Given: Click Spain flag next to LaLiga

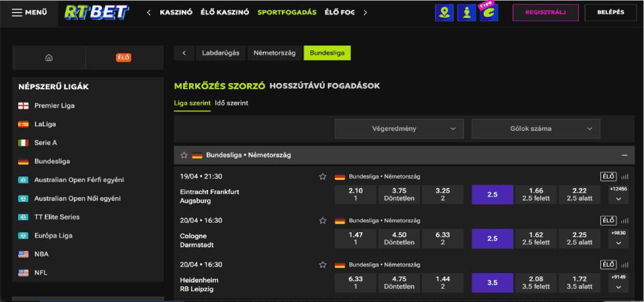Looking at the screenshot, I should coord(23,124).
